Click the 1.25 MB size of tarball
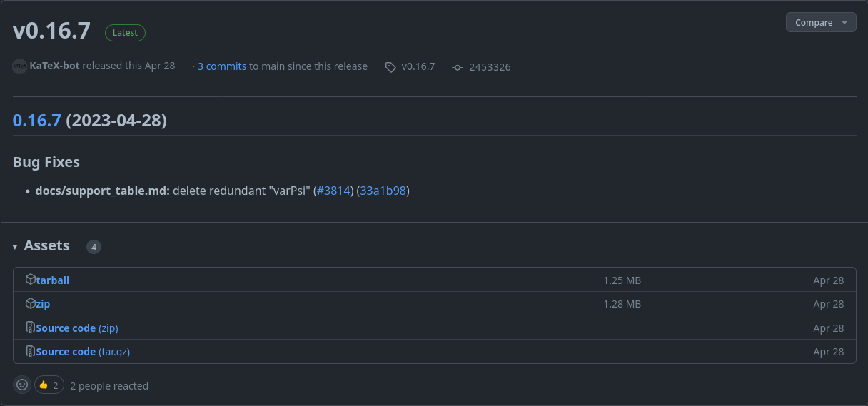 coord(622,280)
